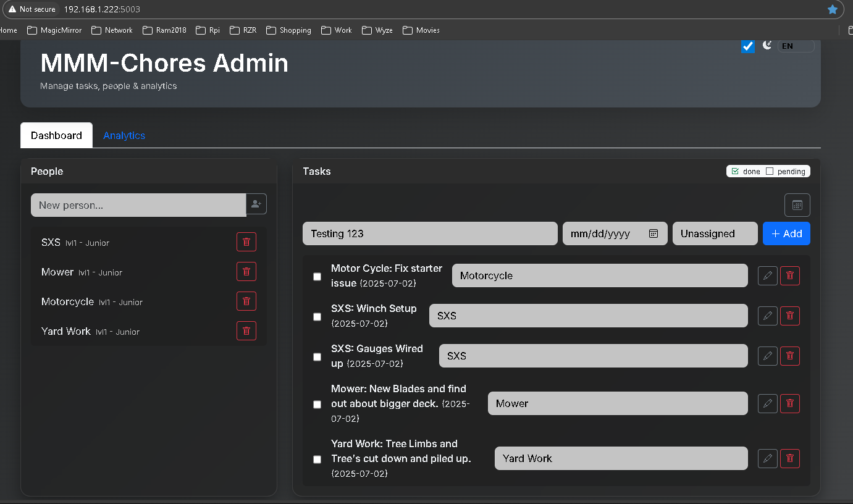
Task: Open the Unassigned assignee dropdown
Action: (x=715, y=233)
